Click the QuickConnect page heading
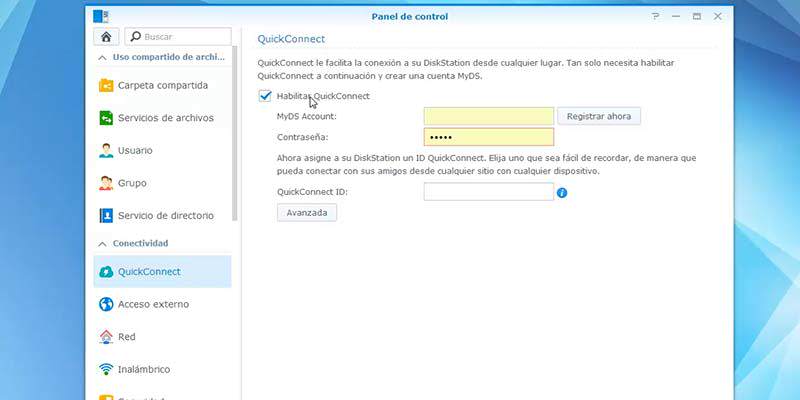Screen dimensions: 800x400 coord(291,39)
